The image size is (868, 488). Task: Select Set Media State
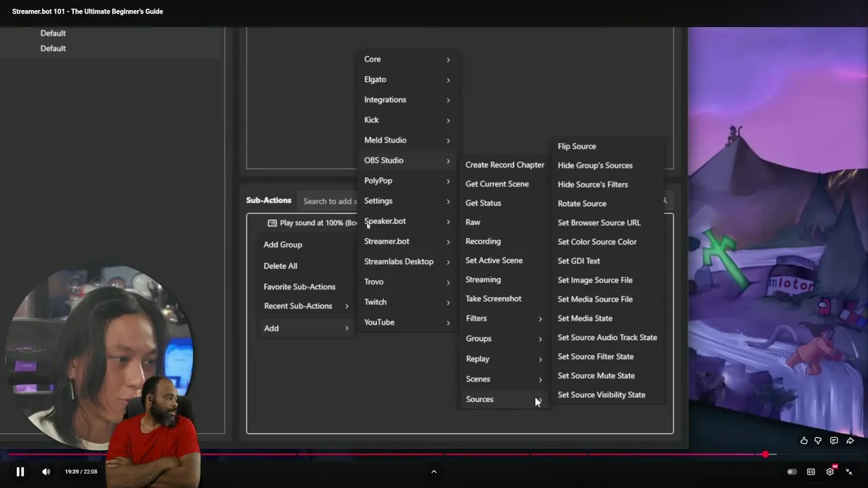click(x=585, y=319)
